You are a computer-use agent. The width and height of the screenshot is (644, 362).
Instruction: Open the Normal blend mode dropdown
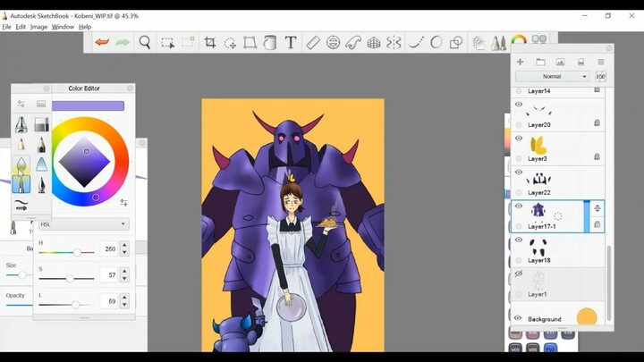[x=553, y=76]
